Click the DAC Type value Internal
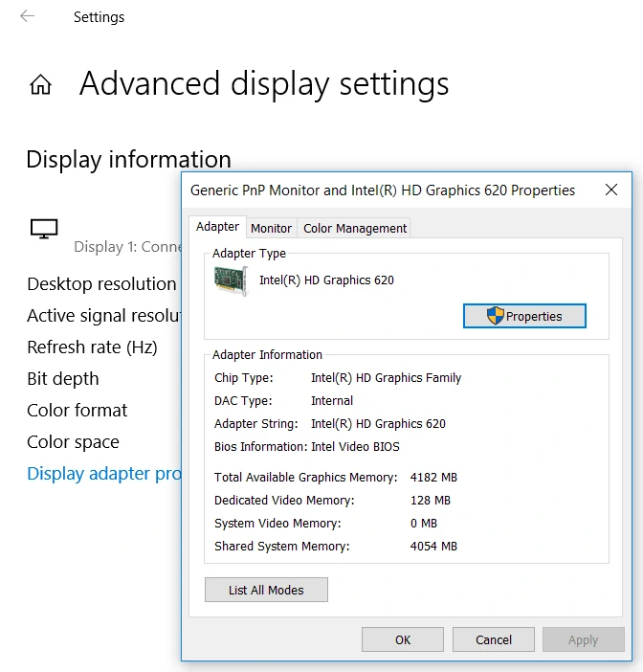The width and height of the screenshot is (643, 672). pyautogui.click(x=332, y=401)
